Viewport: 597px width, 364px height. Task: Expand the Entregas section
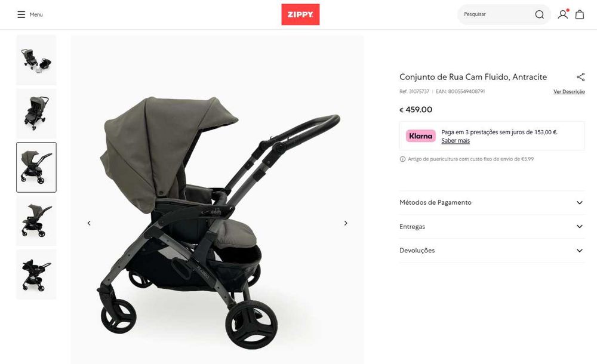pos(492,227)
